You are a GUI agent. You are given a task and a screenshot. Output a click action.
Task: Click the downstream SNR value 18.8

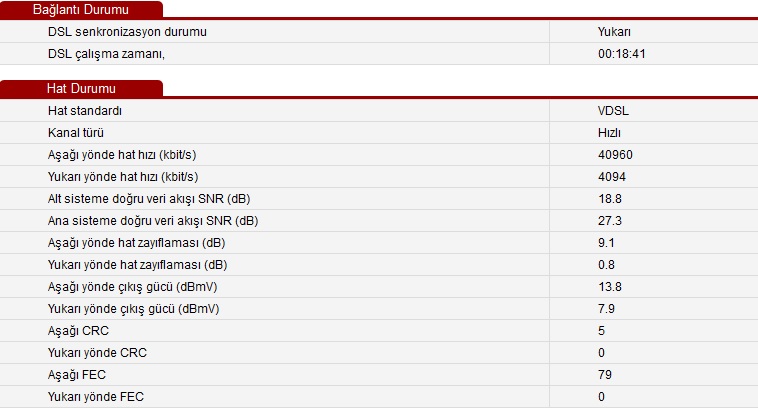pos(610,199)
